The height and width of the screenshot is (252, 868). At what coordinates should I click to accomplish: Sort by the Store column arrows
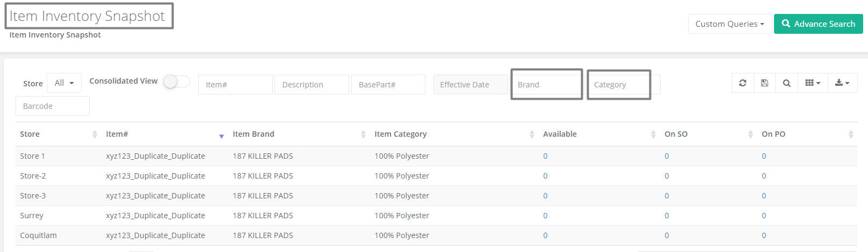(95, 134)
